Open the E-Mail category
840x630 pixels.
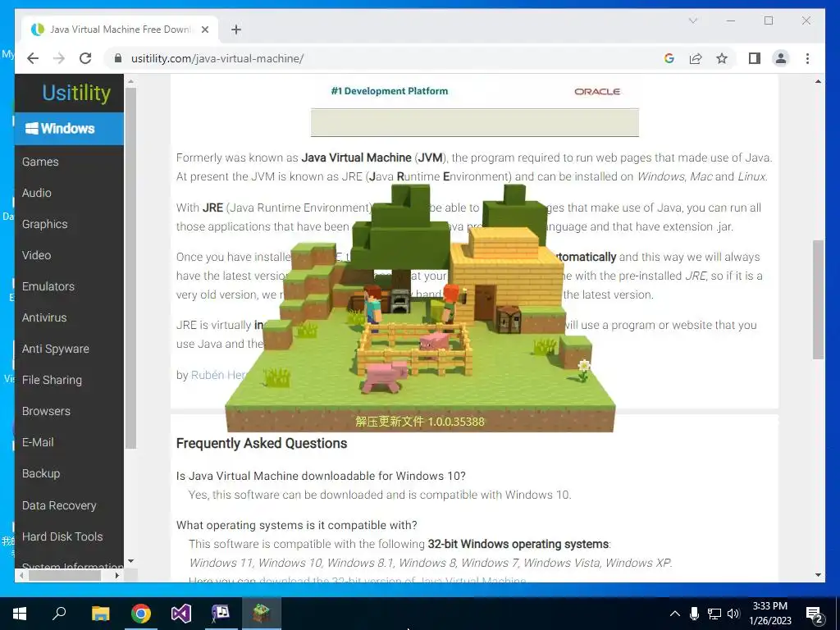[x=38, y=442]
